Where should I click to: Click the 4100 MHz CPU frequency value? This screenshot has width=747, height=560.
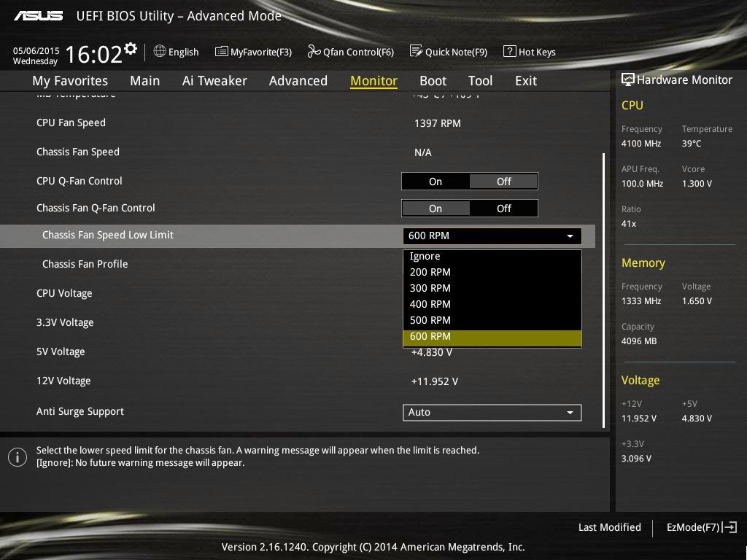click(640, 144)
